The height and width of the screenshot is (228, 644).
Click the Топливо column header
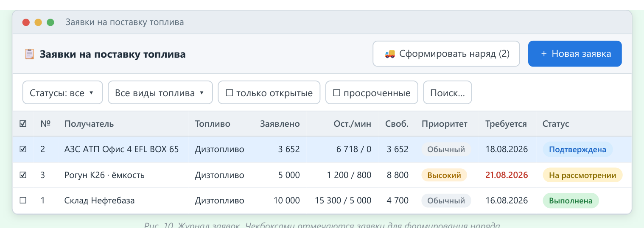(213, 124)
